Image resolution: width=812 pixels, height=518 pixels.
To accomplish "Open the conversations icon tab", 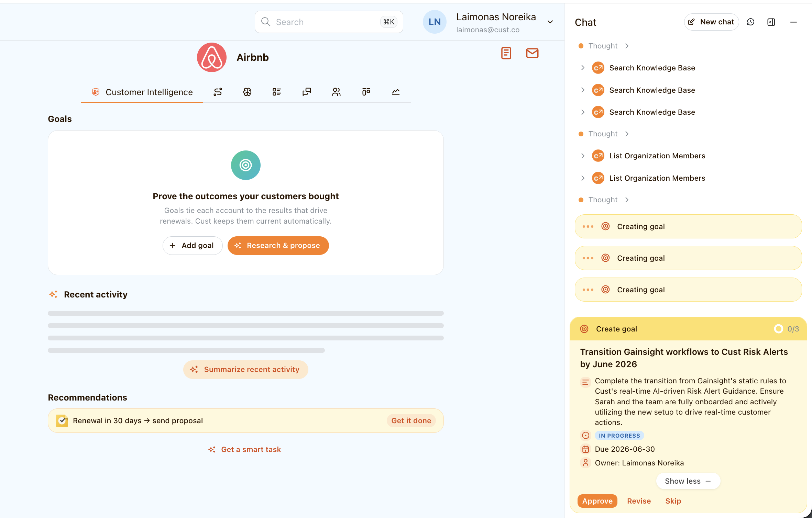I will [307, 92].
